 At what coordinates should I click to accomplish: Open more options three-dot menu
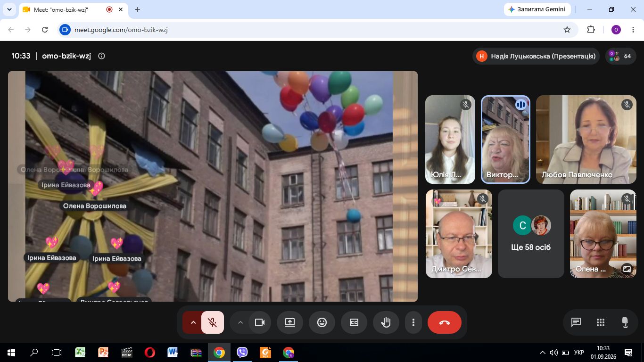coord(413,322)
